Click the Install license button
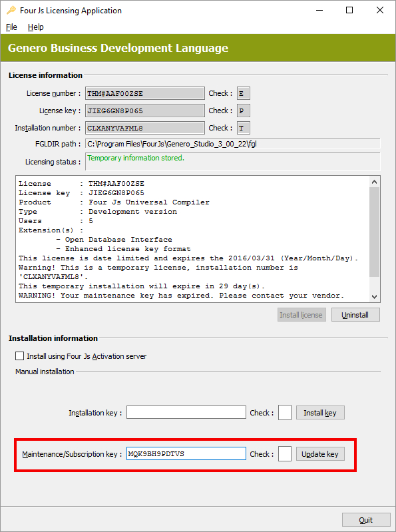The width and height of the screenshot is (396, 532). pos(301,315)
